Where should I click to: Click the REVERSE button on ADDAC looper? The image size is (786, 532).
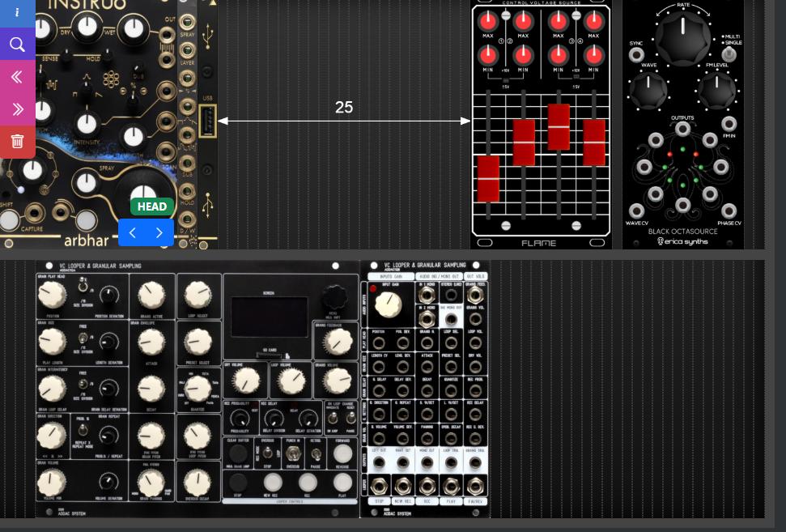(342, 453)
